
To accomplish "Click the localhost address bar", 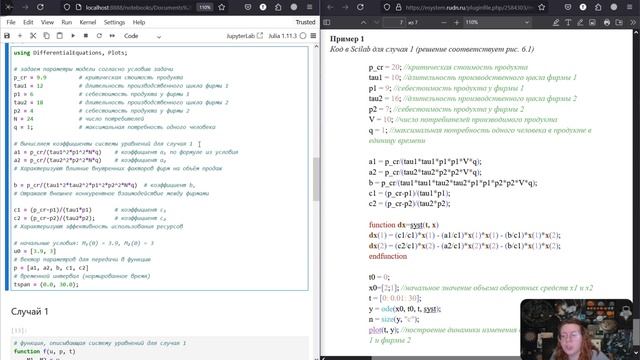I will click(x=139, y=7).
